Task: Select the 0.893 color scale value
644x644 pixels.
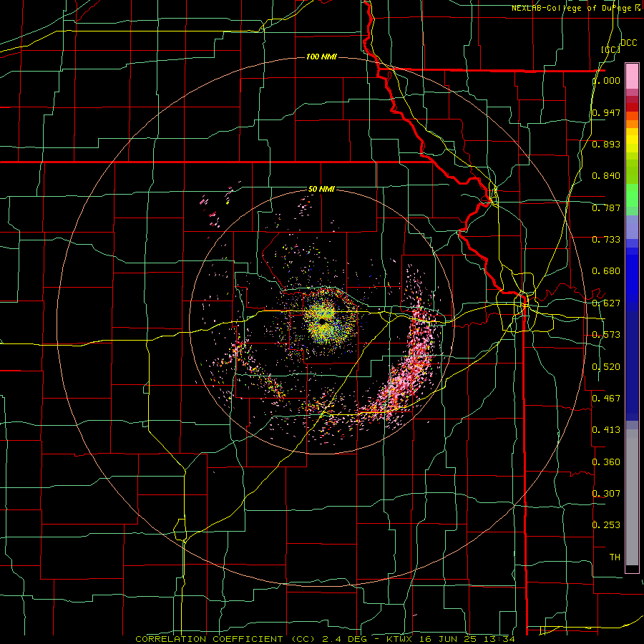Action: (606, 144)
